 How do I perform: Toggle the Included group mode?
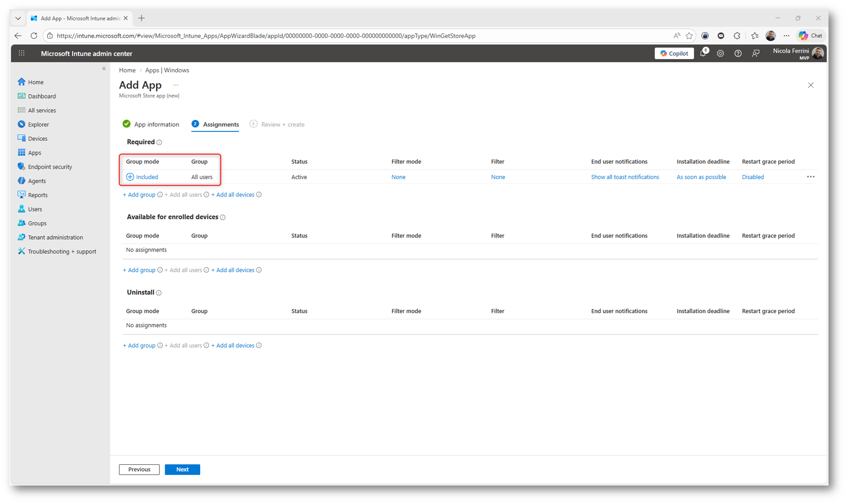pyautogui.click(x=142, y=177)
